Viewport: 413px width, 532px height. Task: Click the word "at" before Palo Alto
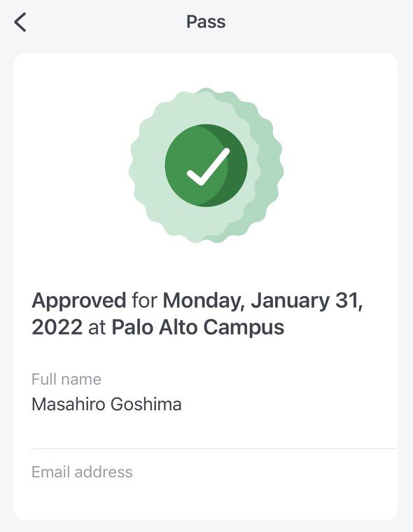[x=97, y=328]
